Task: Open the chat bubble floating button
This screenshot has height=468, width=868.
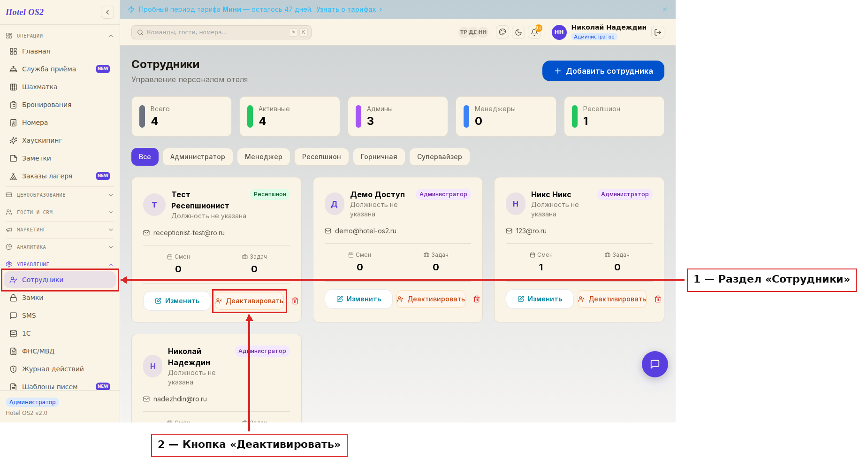Action: (x=655, y=364)
